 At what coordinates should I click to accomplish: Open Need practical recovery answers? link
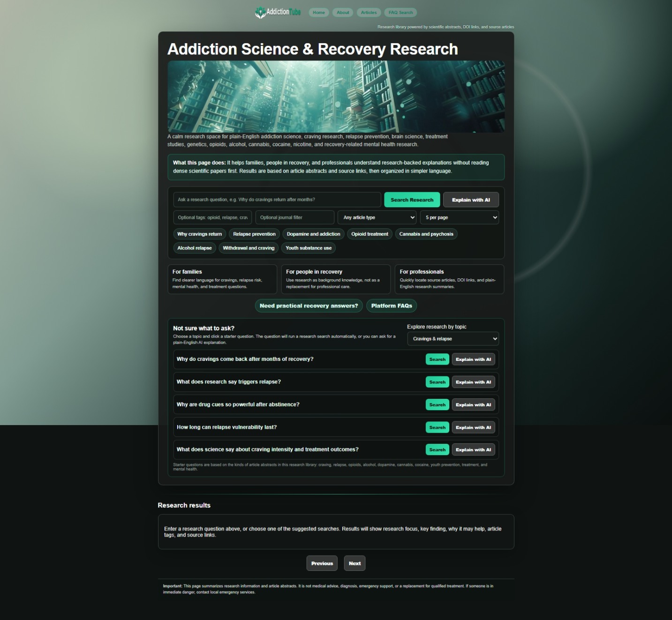click(x=309, y=306)
